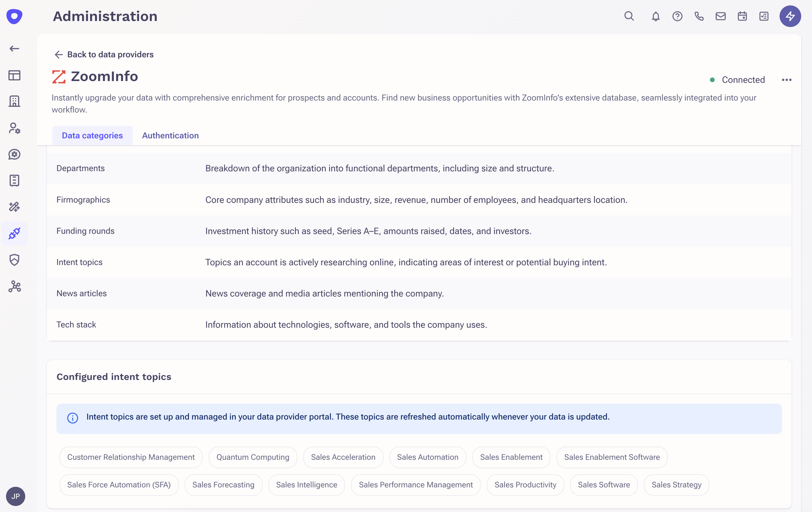Open the mail envelope icon

coord(721,16)
